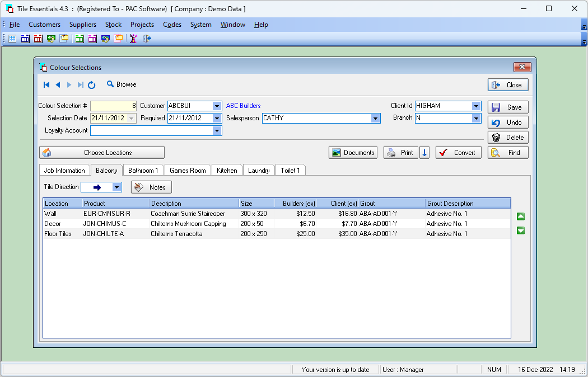Switch to the Bathroom 1 tab
588x377 pixels.
[143, 171]
